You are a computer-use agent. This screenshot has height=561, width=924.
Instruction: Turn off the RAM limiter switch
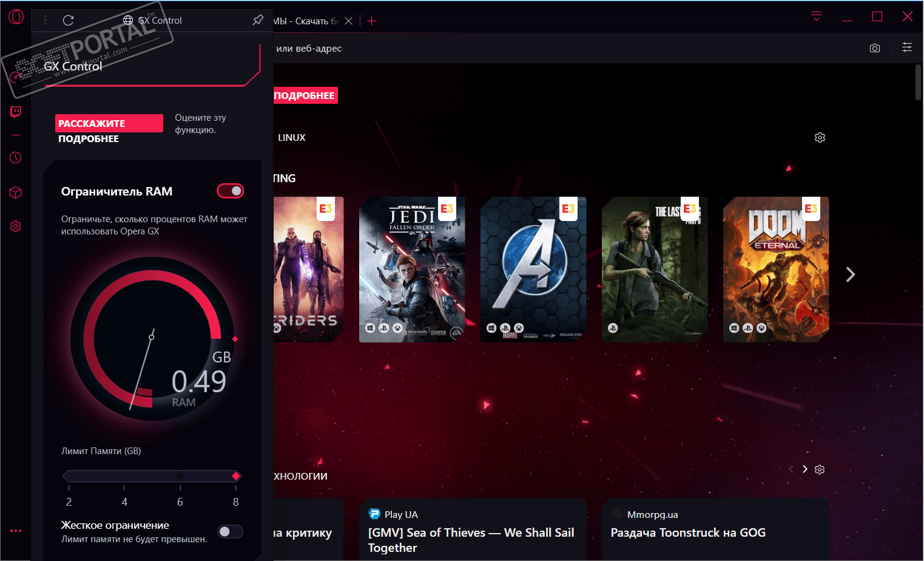click(x=231, y=191)
